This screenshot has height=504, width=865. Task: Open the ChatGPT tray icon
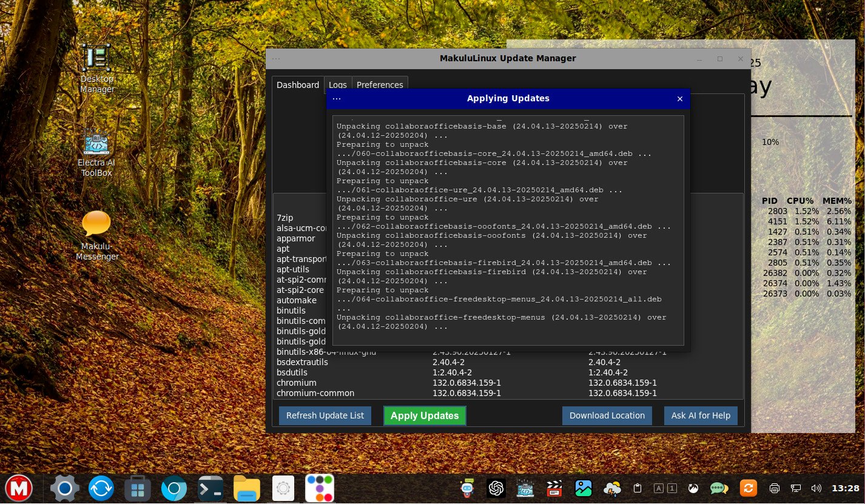(496, 488)
